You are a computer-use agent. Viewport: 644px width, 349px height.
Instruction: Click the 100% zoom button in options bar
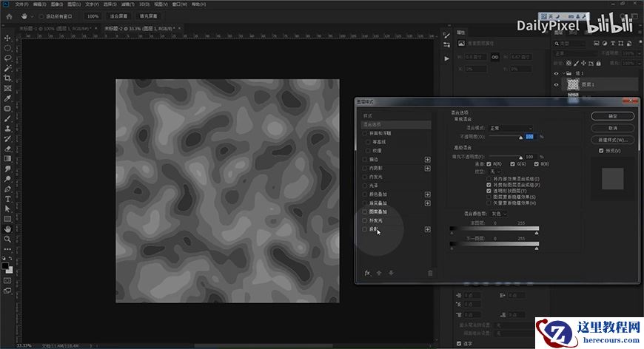[93, 16]
